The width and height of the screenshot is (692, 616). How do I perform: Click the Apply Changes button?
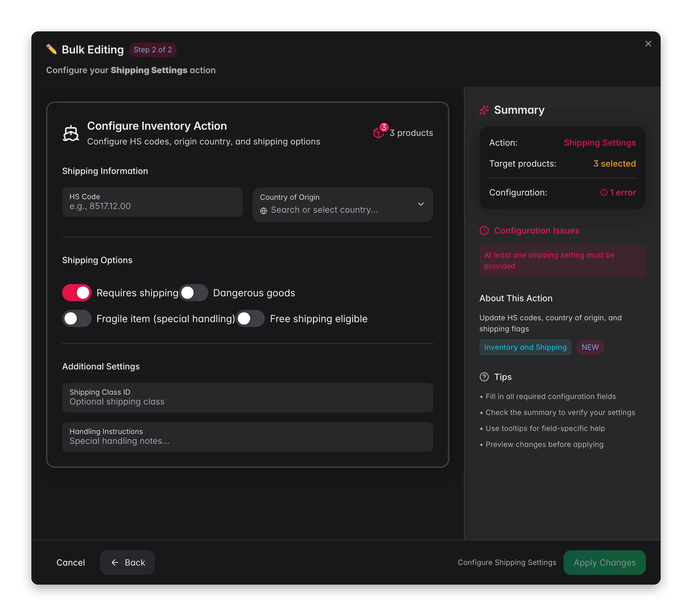point(605,563)
